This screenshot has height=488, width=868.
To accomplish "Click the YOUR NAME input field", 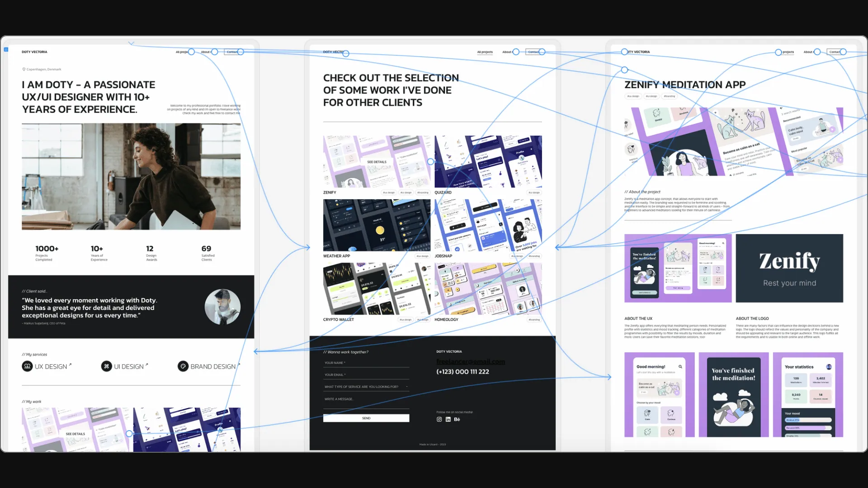I will pos(366,363).
